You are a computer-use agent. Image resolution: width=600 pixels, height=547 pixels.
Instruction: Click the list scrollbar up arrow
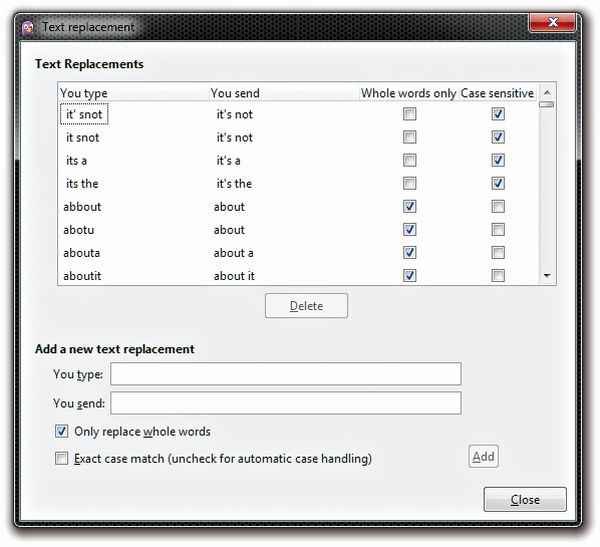pos(547,92)
